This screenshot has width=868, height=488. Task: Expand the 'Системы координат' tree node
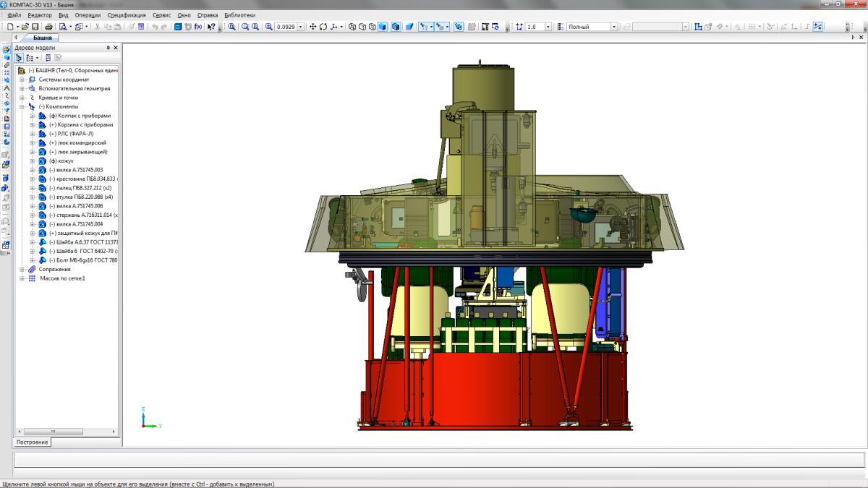pos(22,80)
